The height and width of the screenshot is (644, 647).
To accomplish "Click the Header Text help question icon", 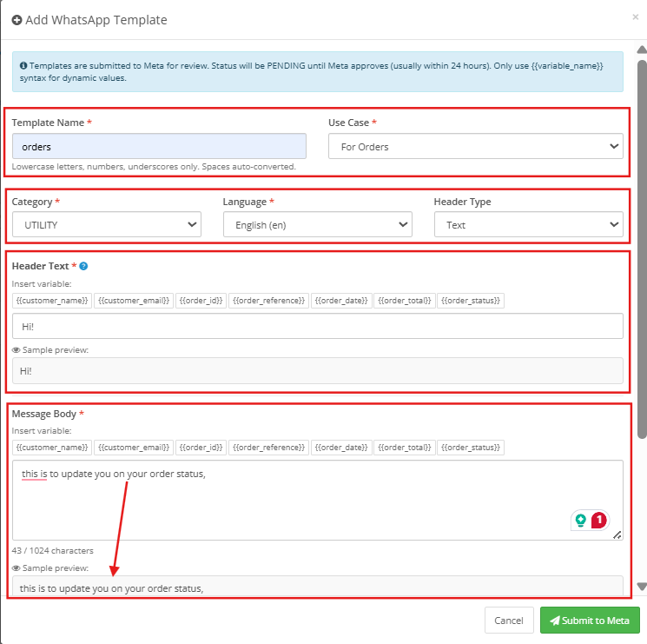I will click(83, 266).
